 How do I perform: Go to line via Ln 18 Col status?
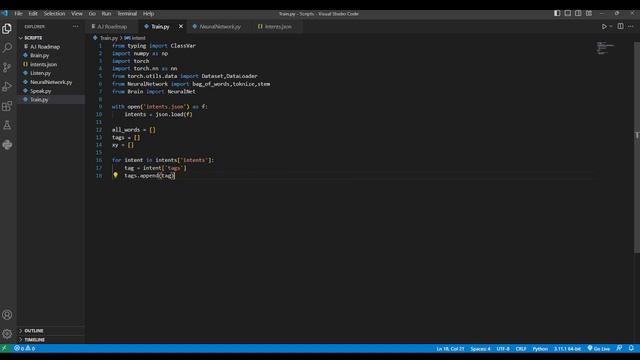pyautogui.click(x=450, y=349)
